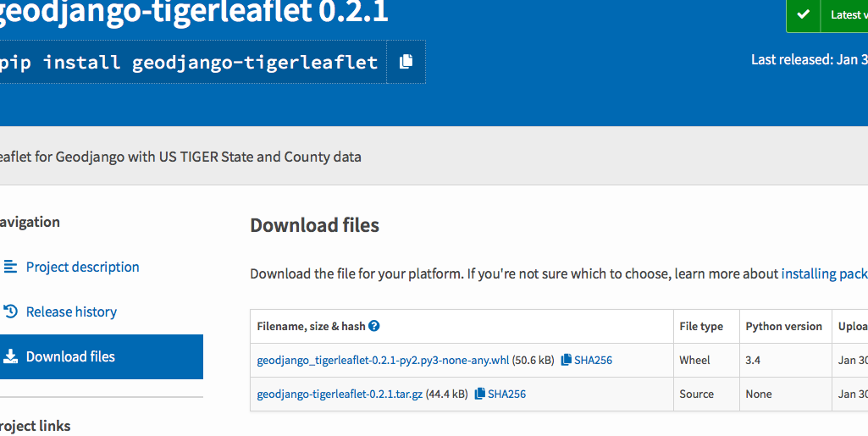Copy SHA256 hash for the tar.gz file
Screen dimensions: 868x436
click(x=480, y=394)
